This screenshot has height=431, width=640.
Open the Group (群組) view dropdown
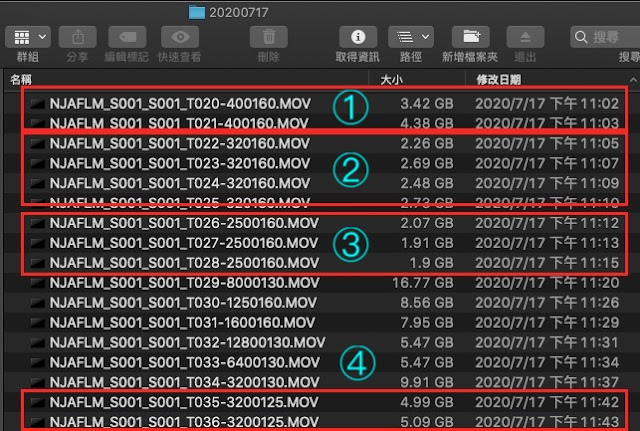pyautogui.click(x=28, y=37)
